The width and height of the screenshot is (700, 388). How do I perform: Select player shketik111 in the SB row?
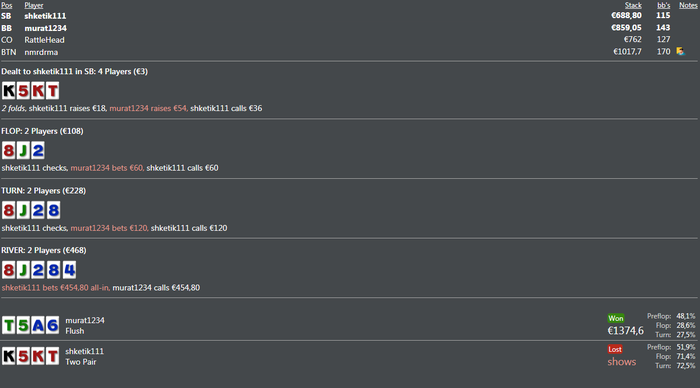[x=45, y=16]
